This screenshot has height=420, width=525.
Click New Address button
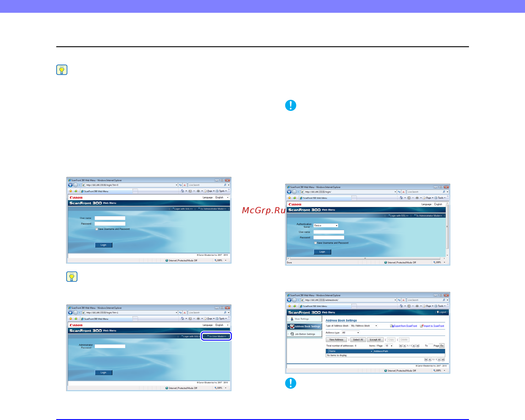336,340
